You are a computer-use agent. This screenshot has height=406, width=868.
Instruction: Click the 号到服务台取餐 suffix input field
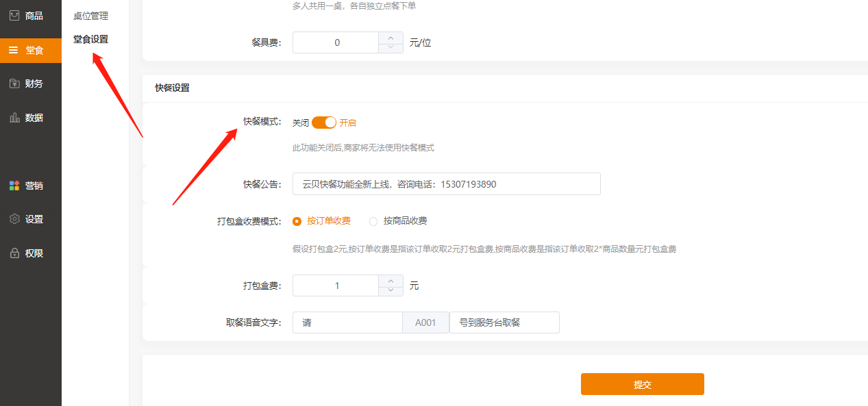point(504,322)
